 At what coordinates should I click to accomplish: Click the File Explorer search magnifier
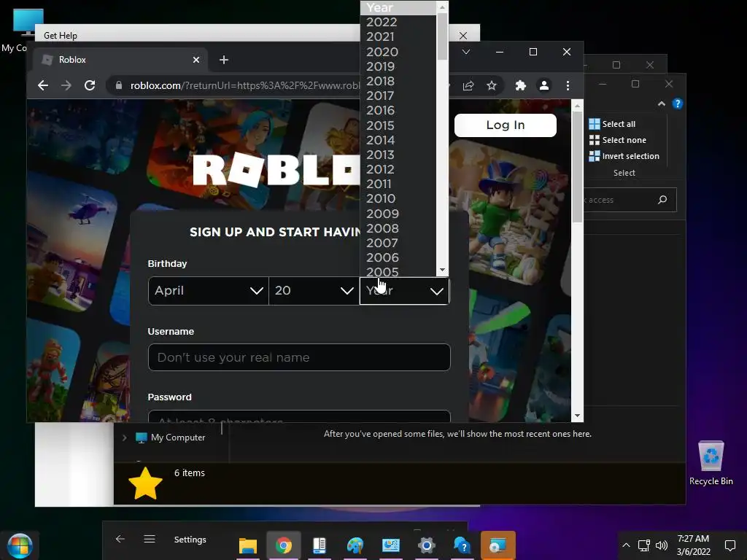[662, 200]
